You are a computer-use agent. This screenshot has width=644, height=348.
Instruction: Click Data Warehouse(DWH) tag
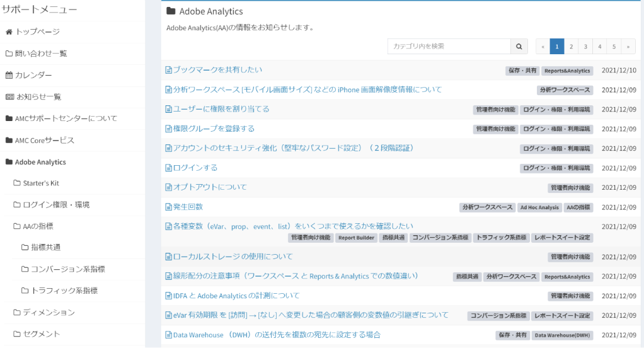(562, 335)
